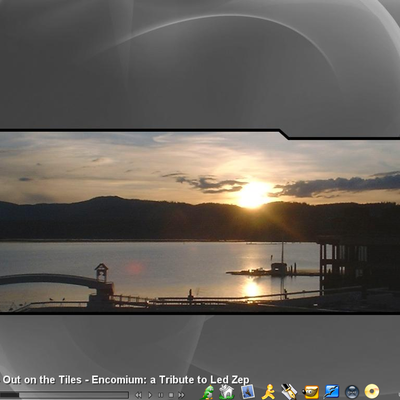Open the fountain pen nib icon
This screenshot has height=400, width=400.
pyautogui.click(x=289, y=392)
